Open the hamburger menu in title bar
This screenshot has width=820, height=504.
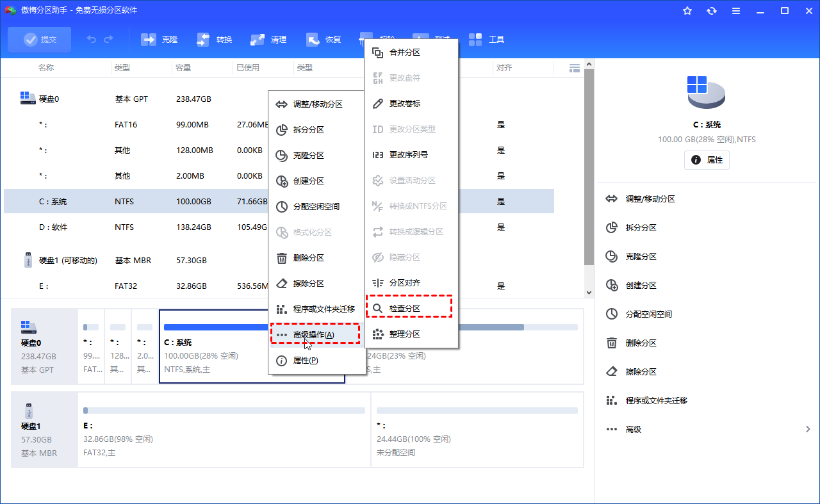click(736, 11)
